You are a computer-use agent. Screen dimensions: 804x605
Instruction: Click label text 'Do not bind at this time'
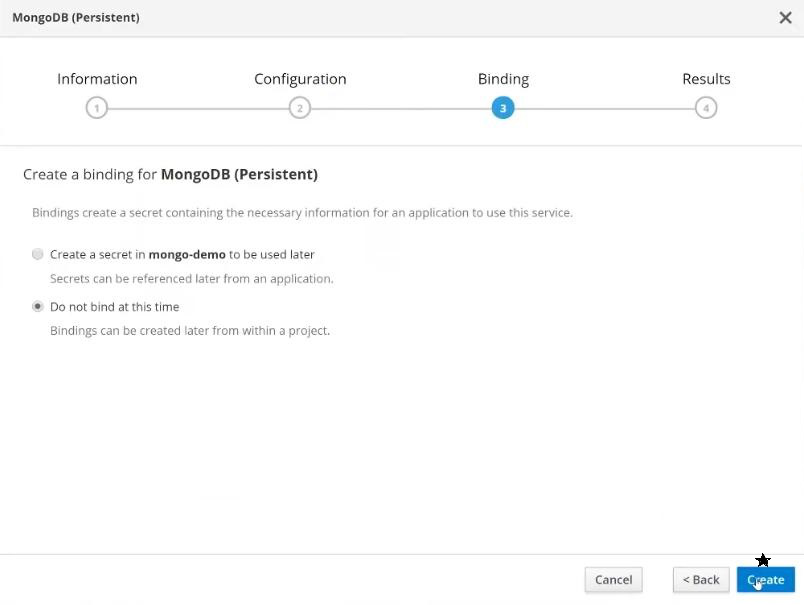(x=114, y=307)
